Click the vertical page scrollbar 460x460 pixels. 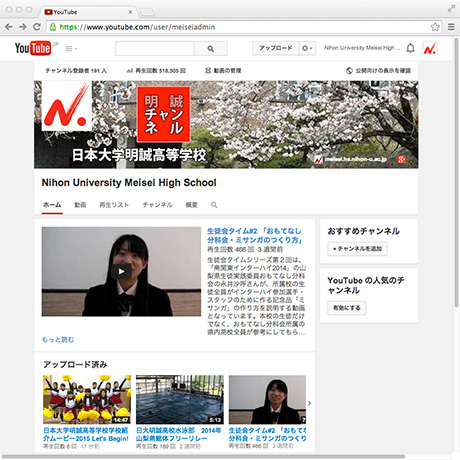456,172
